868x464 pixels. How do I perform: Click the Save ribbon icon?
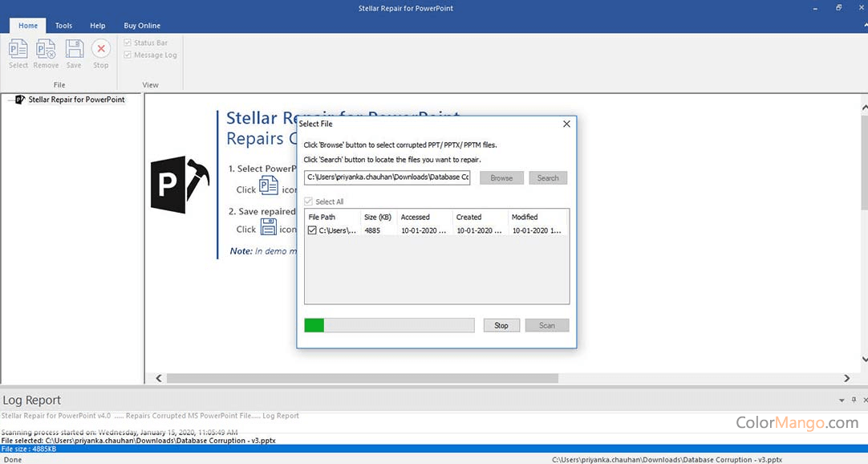coord(74,53)
